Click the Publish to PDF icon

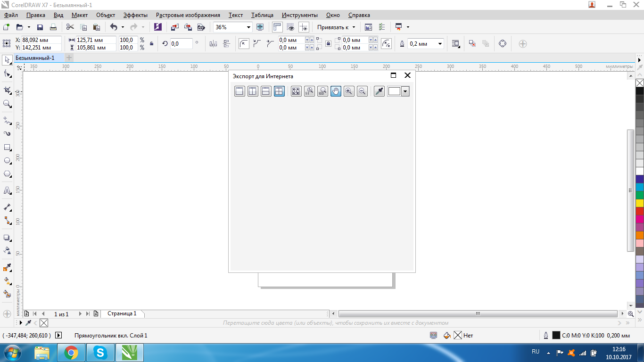click(201, 27)
